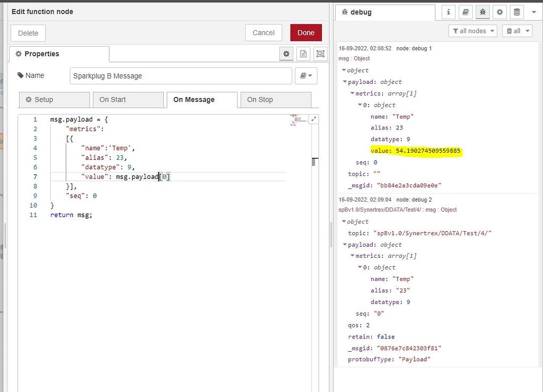This screenshot has height=392, width=543.
Task: Click the node settings gear in Properties
Action: [x=286, y=54]
